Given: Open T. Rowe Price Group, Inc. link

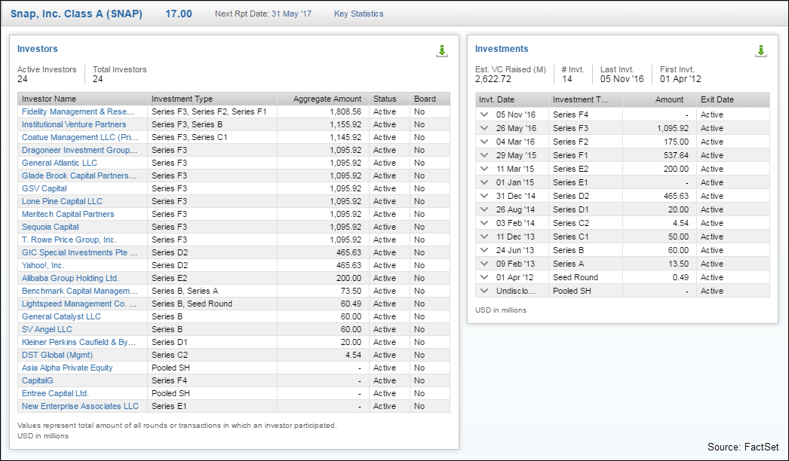Looking at the screenshot, I should coord(69,240).
